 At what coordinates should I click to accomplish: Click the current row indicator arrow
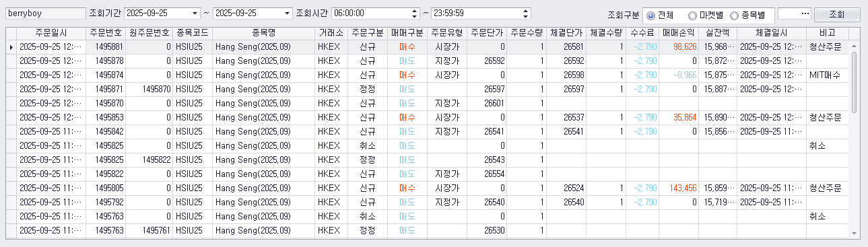click(11, 47)
